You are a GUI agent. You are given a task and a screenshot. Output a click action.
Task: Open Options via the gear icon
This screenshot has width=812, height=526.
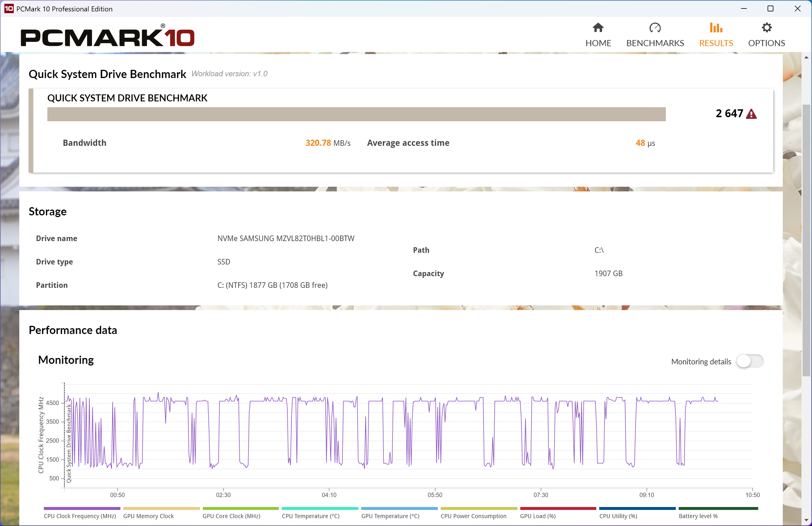click(766, 28)
